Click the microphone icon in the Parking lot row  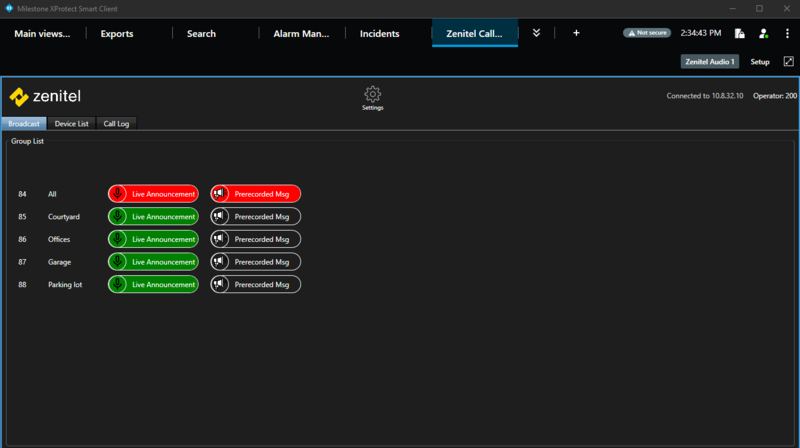click(x=118, y=285)
